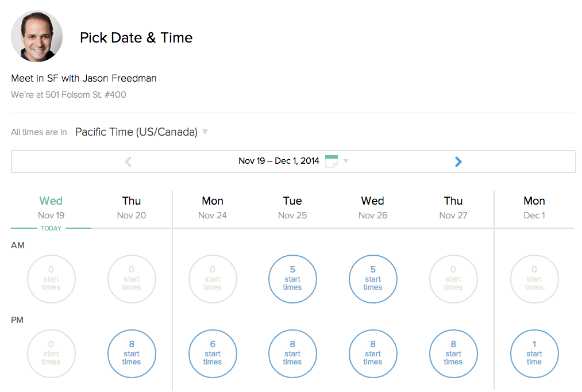Expand the Pacific Time timezone dropdown
This screenshot has height=392, width=582.
pyautogui.click(x=137, y=132)
